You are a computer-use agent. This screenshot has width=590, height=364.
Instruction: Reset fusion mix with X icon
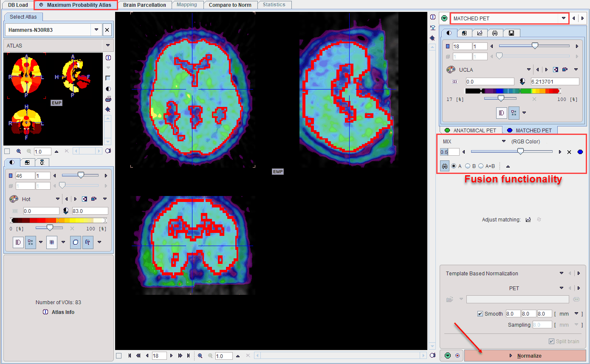coord(569,152)
